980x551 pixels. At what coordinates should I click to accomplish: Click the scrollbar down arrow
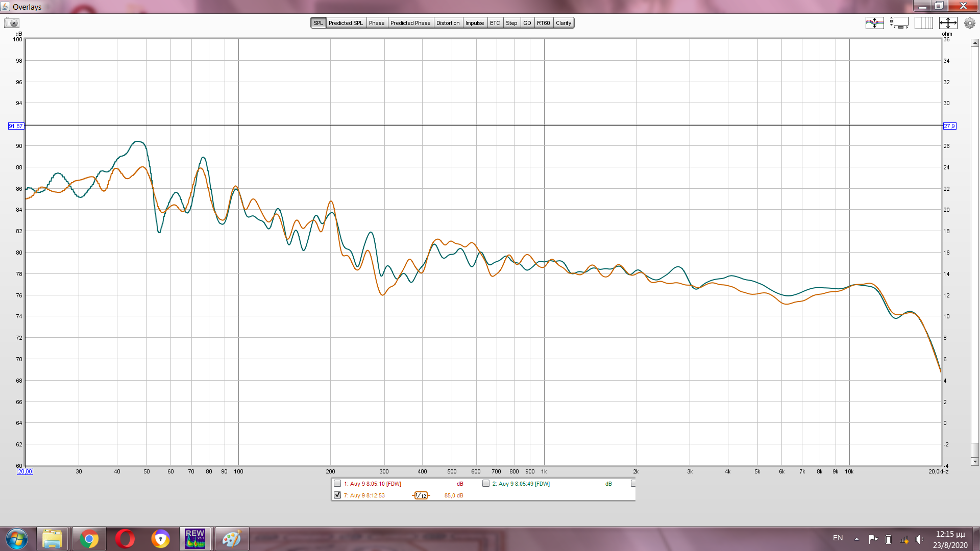point(974,462)
